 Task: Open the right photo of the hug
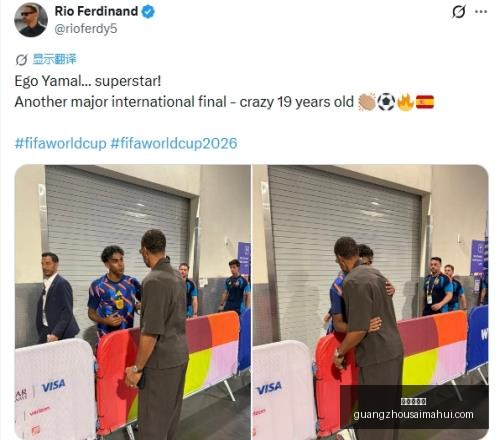(x=370, y=302)
